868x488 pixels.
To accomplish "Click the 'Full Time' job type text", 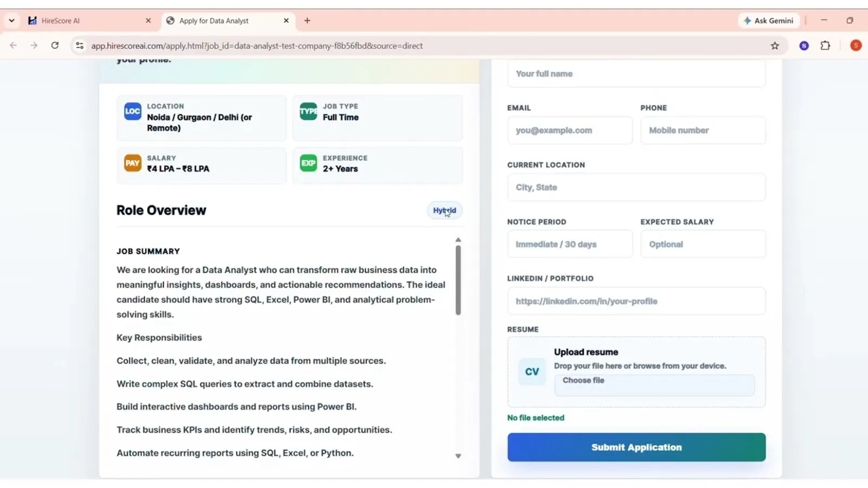I will point(341,117).
